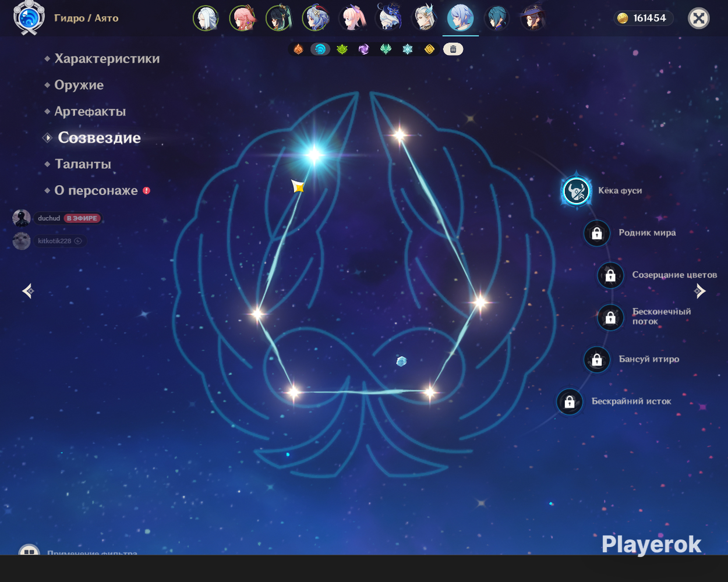Select the teal short-haired character portrait
The width and height of the screenshot is (728, 582).
[497, 18]
